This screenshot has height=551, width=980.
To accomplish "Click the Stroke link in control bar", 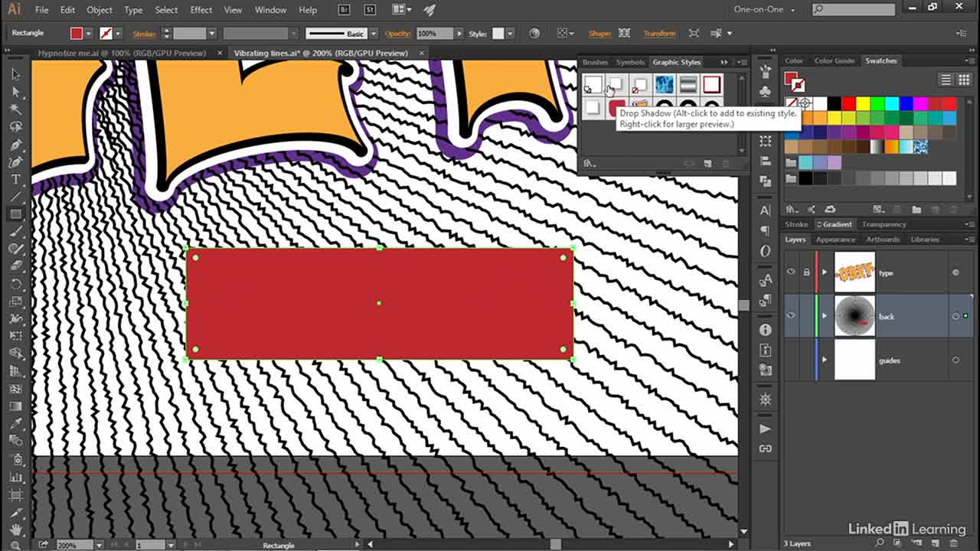I will [144, 34].
